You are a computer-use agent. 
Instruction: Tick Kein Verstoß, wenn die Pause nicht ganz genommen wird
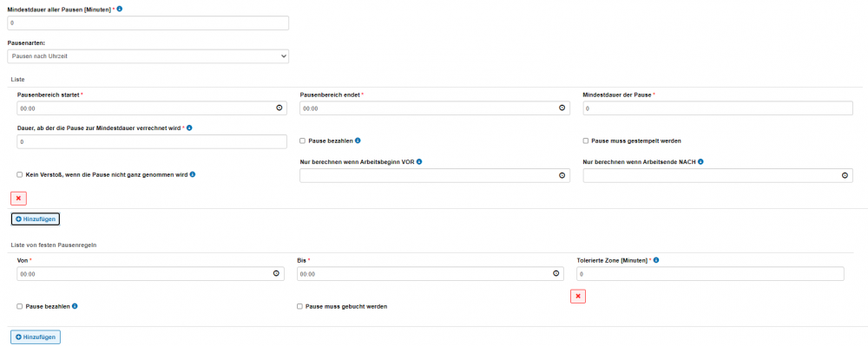click(x=20, y=174)
